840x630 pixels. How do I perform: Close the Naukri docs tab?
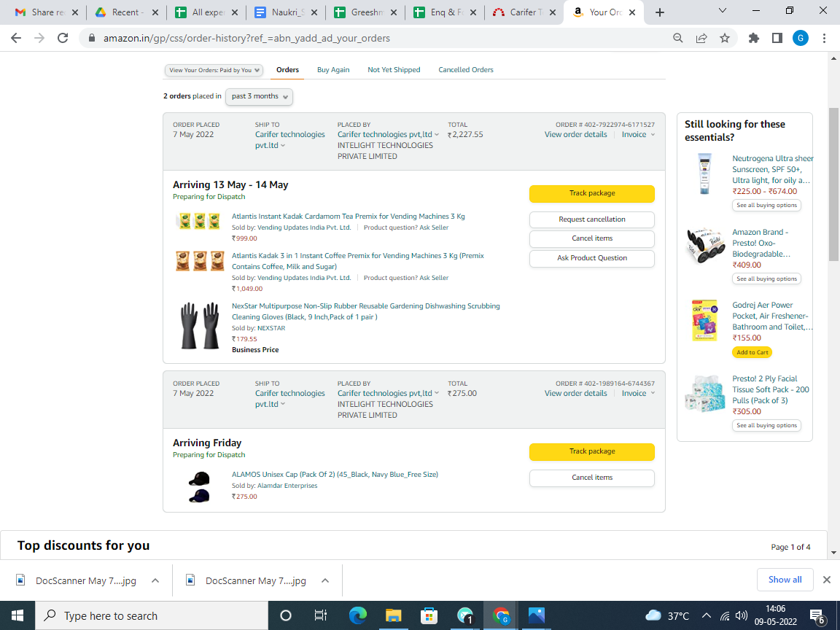(314, 12)
